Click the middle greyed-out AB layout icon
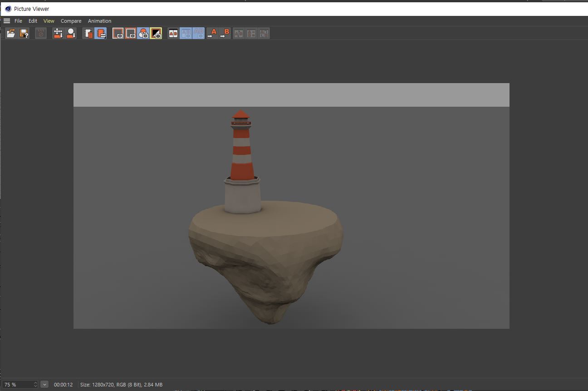Image resolution: width=588 pixels, height=391 pixels. (251, 33)
